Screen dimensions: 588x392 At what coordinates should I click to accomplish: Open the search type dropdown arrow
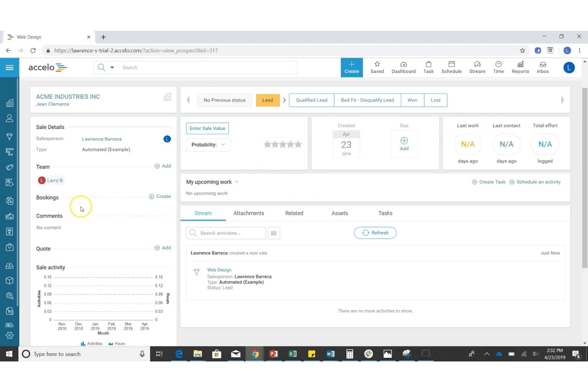click(112, 68)
